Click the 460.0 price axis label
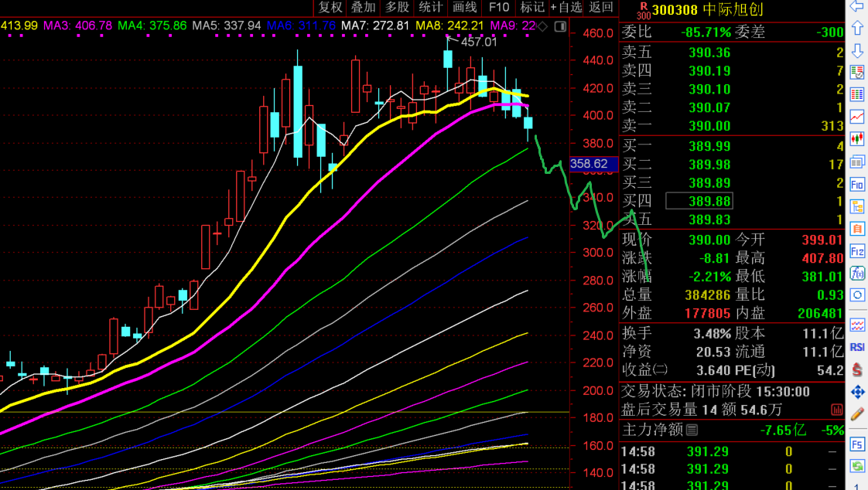 (x=598, y=33)
